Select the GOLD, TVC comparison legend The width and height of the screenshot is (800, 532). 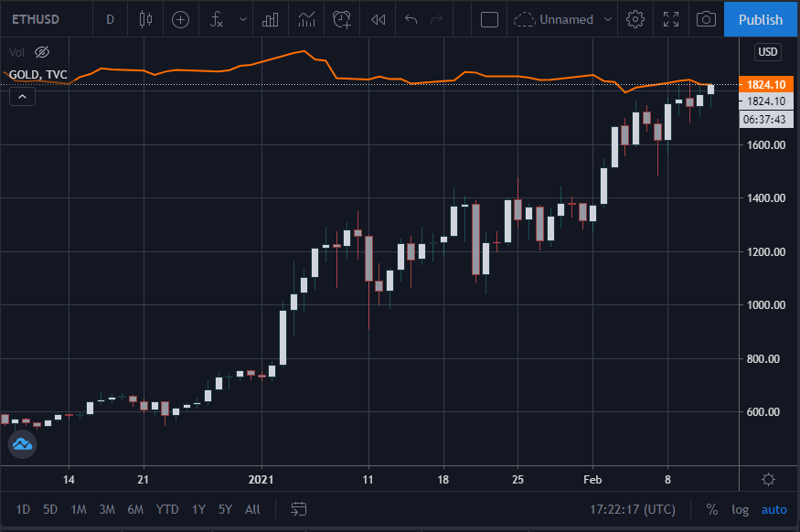38,74
